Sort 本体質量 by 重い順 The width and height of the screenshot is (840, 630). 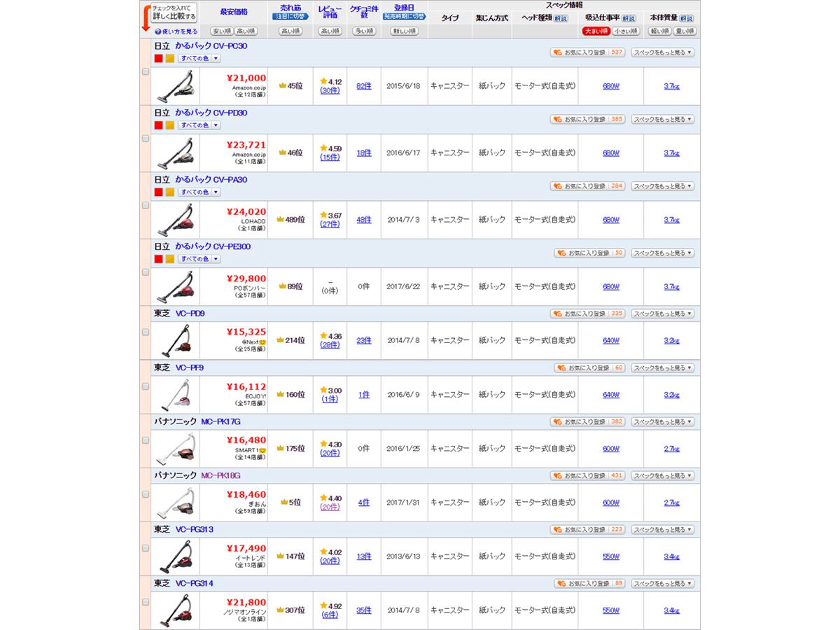685,31
